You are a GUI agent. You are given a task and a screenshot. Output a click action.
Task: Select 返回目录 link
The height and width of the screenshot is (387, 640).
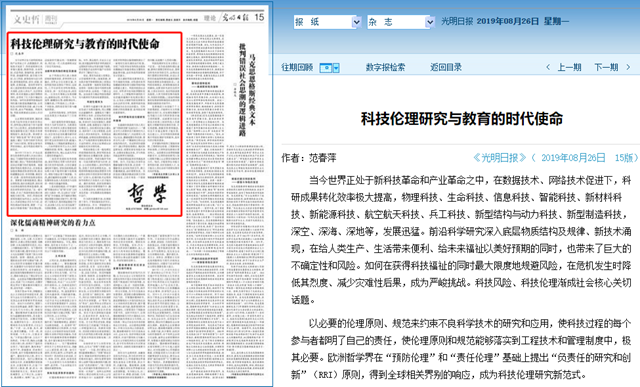(x=446, y=67)
